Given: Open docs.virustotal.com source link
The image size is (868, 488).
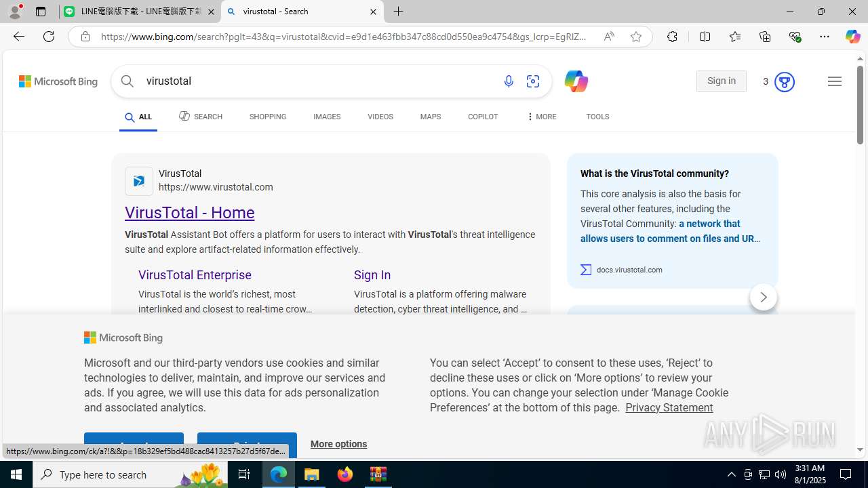Looking at the screenshot, I should pyautogui.click(x=629, y=270).
